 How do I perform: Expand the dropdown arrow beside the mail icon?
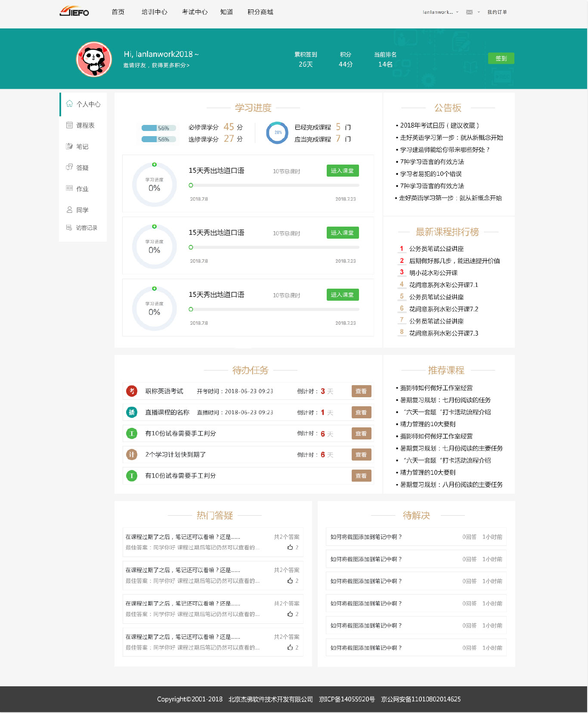(479, 12)
